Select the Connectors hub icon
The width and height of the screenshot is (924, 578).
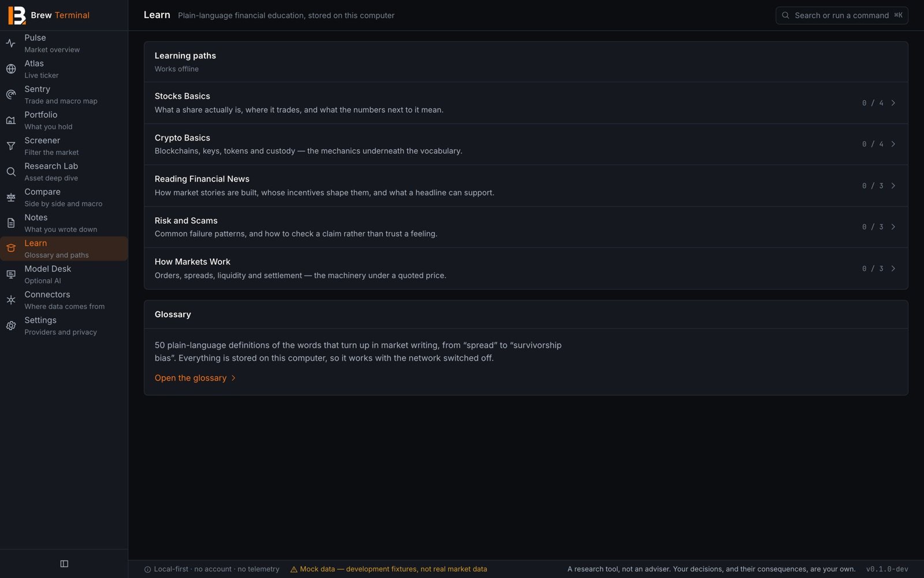tap(11, 300)
